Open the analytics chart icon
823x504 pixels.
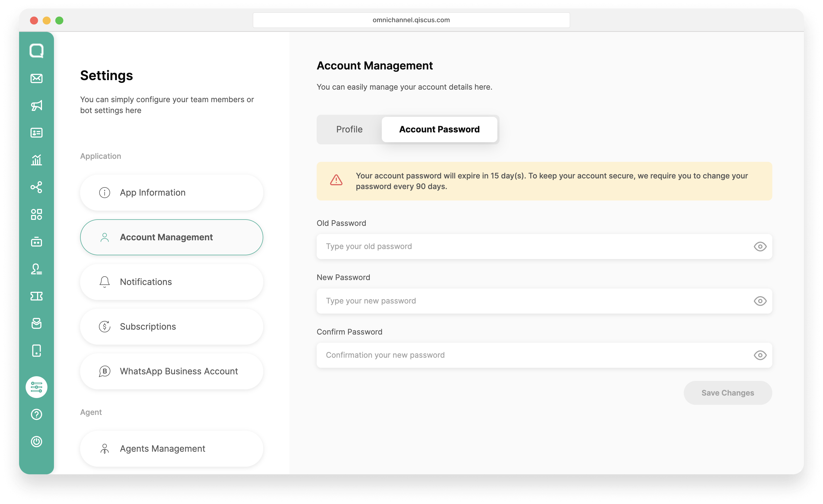pyautogui.click(x=37, y=160)
